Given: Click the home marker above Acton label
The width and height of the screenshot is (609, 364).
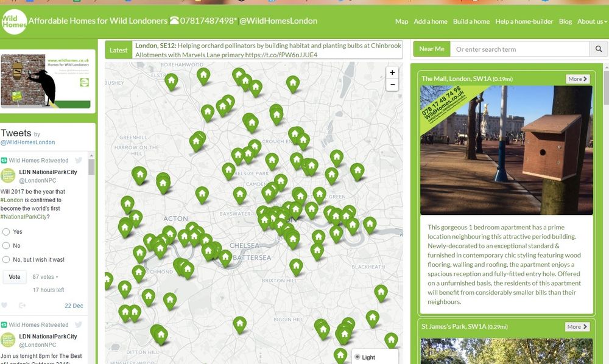Looking at the screenshot, I should (202, 195).
